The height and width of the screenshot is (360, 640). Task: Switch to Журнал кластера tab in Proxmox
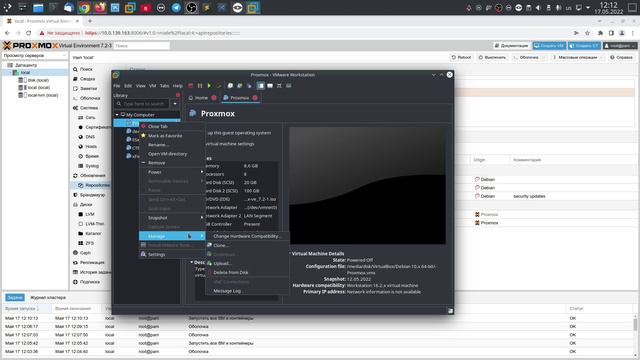pyautogui.click(x=48, y=298)
